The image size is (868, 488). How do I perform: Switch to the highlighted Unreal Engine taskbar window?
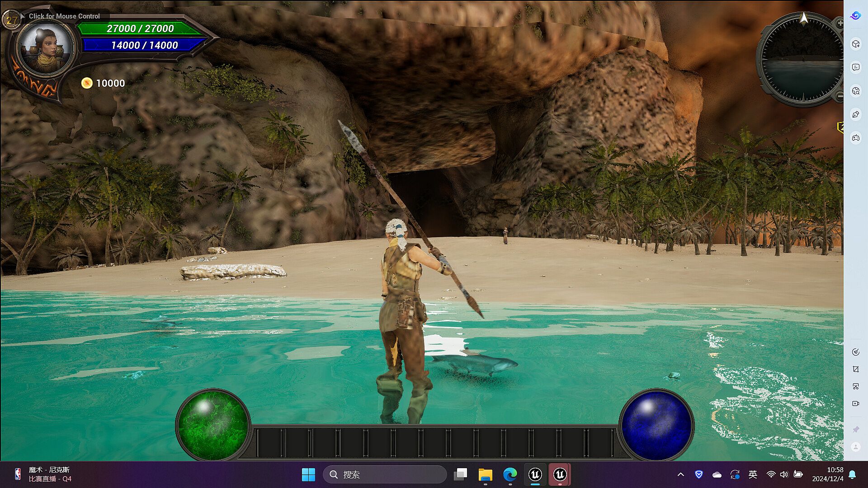[x=560, y=474]
